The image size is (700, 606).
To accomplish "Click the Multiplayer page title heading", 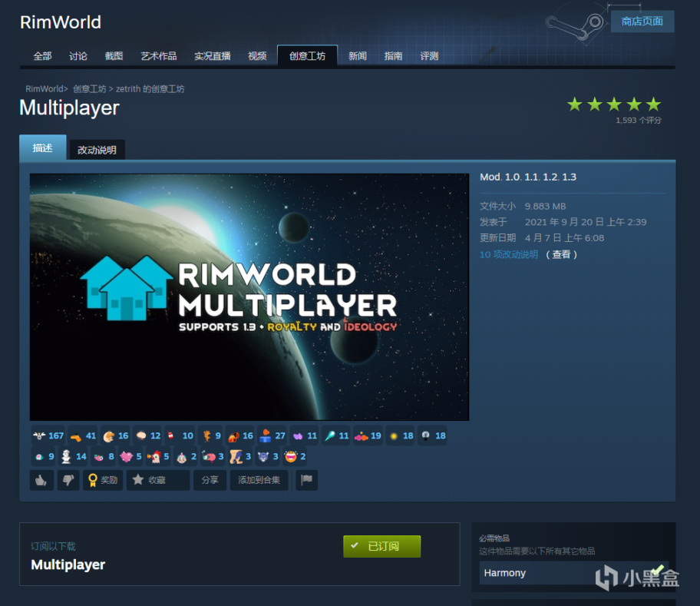I will (x=70, y=108).
